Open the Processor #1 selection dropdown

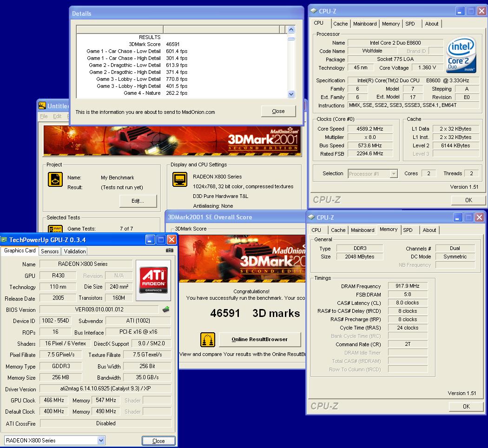[394, 174]
